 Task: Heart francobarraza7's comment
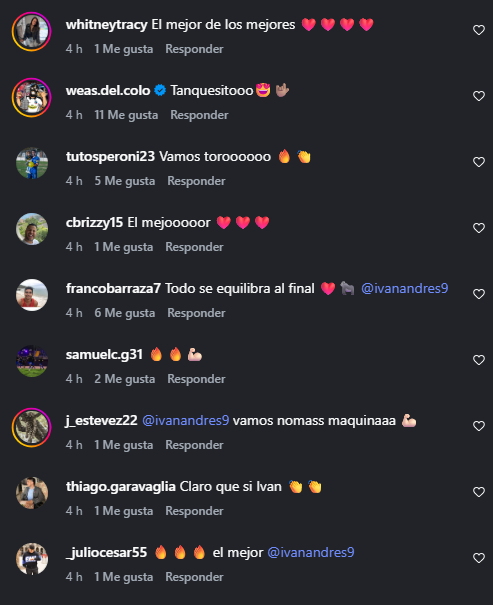(x=479, y=294)
